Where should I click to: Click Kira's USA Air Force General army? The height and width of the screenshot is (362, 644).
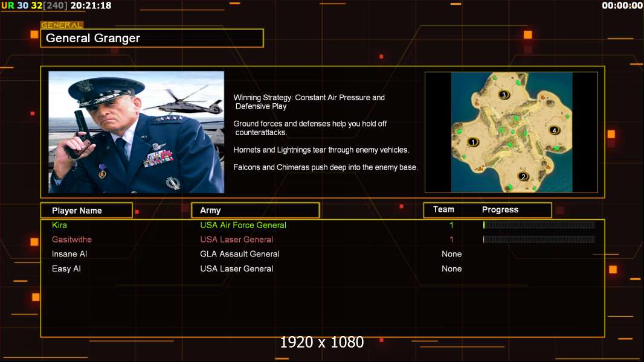click(243, 225)
